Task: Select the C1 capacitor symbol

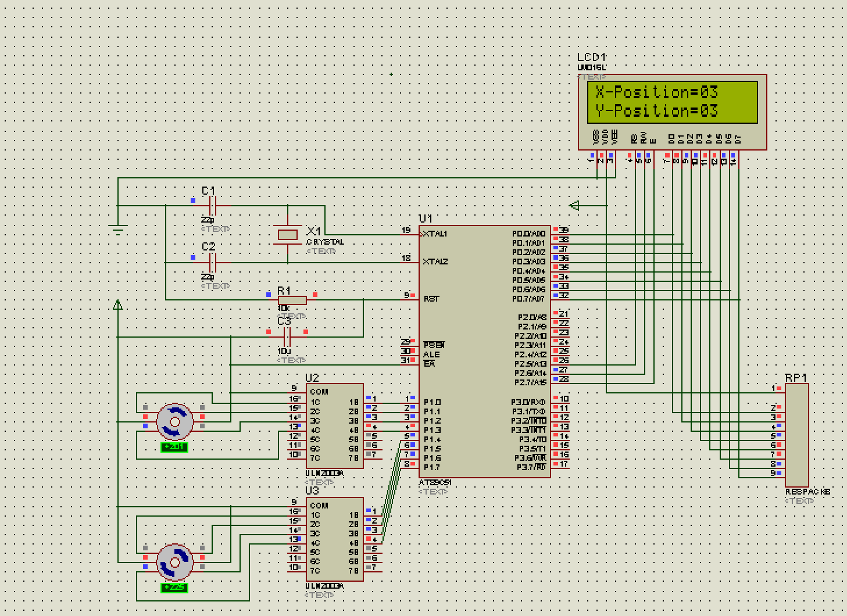Action: (213, 206)
